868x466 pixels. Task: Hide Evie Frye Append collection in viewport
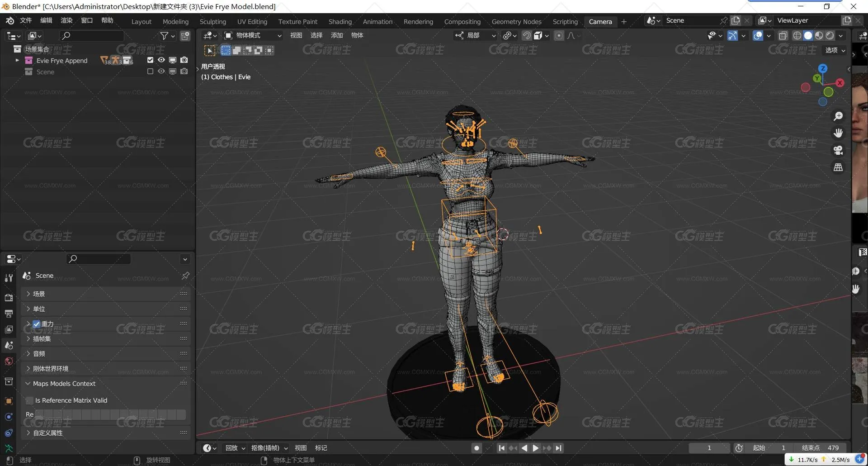(161, 60)
